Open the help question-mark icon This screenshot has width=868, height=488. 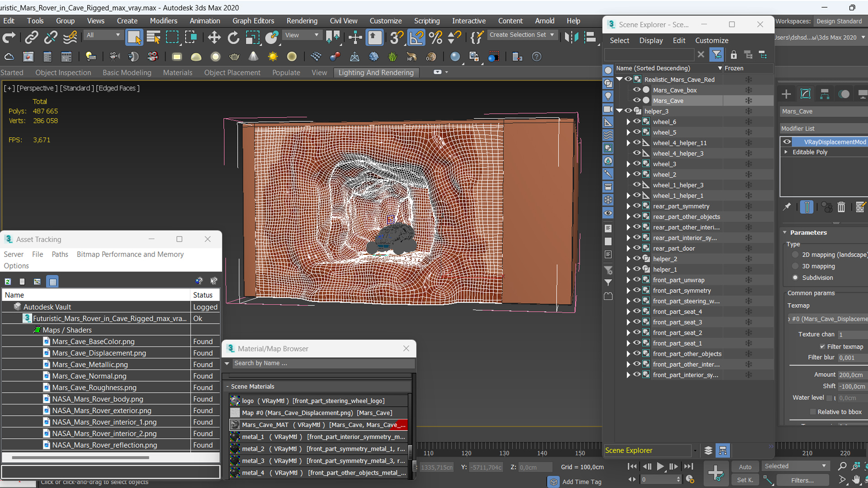[537, 56]
